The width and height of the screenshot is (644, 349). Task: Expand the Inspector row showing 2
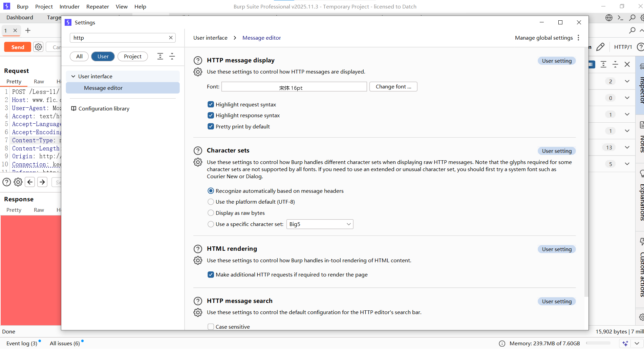tap(627, 81)
